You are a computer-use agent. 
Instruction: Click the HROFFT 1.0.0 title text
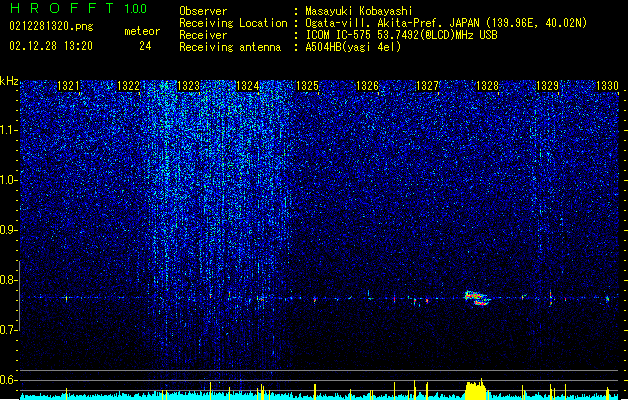tap(79, 8)
